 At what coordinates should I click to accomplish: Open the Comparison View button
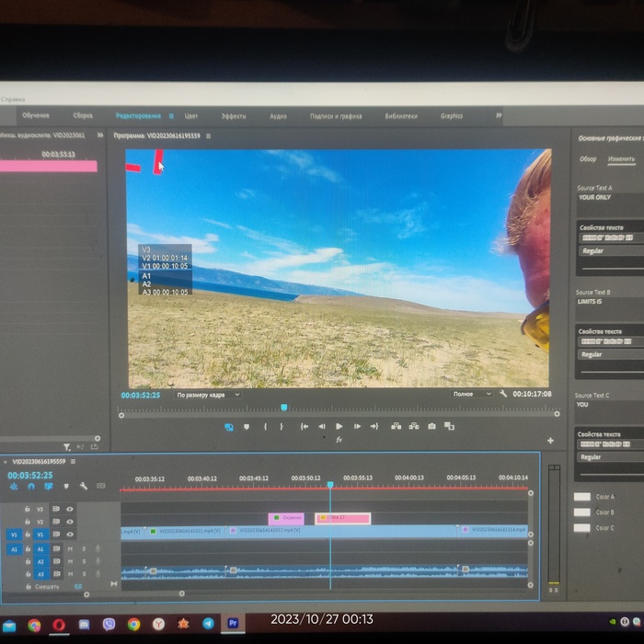tap(449, 426)
